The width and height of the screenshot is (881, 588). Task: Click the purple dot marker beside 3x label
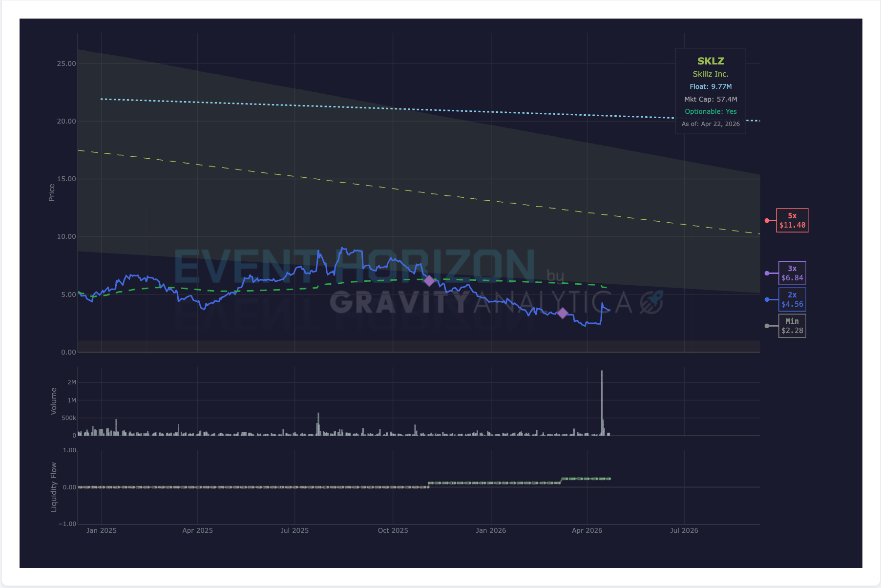767,273
